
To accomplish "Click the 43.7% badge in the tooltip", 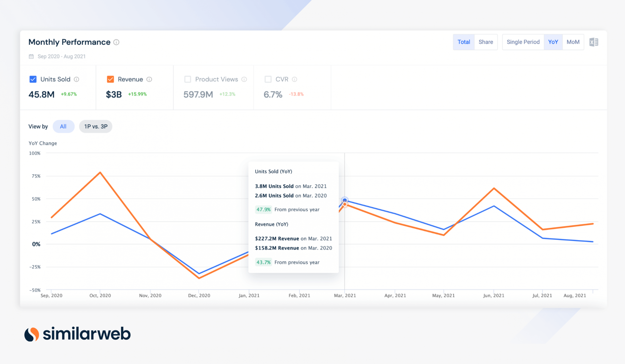I will (263, 262).
